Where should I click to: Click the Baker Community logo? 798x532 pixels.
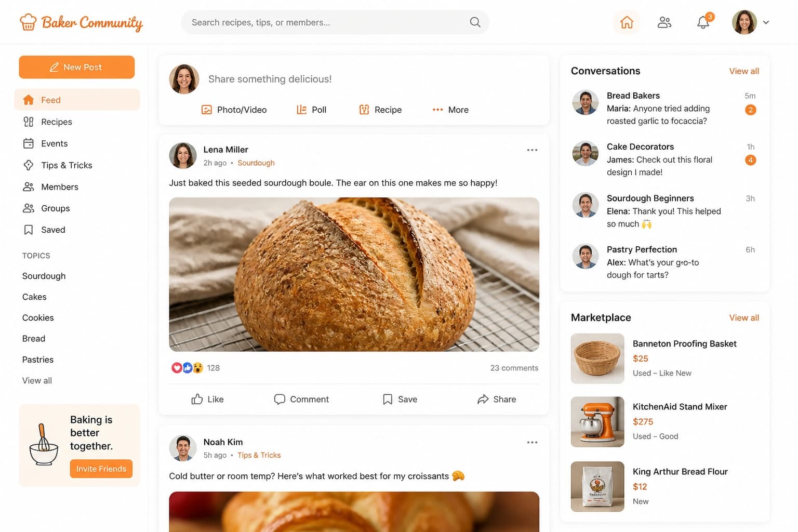(x=81, y=22)
